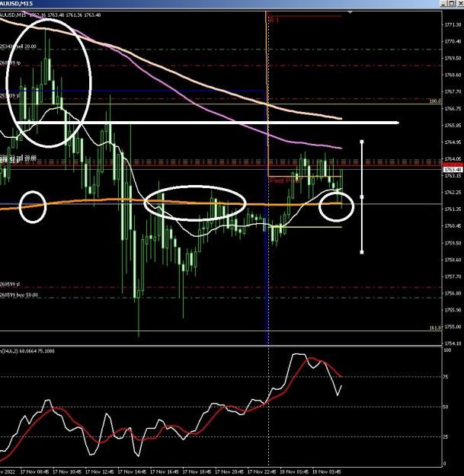Click the 25 level on the indicator scale

click(x=446, y=437)
